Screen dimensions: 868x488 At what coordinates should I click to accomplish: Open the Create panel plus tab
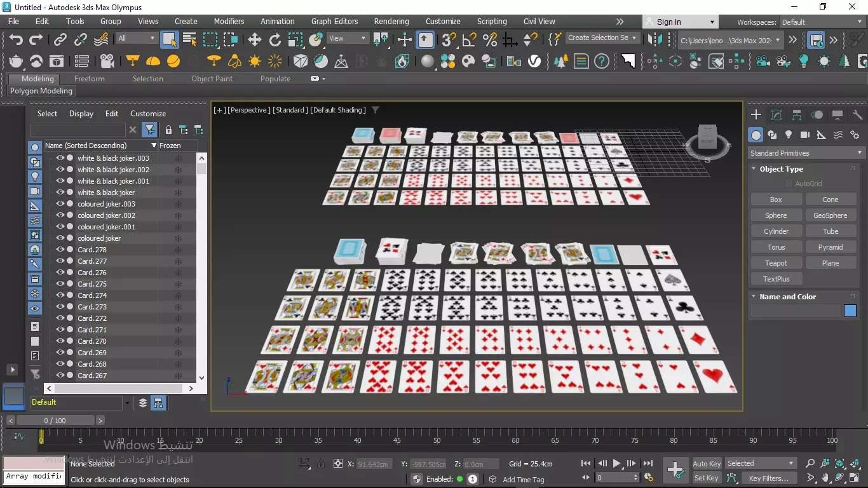point(756,115)
